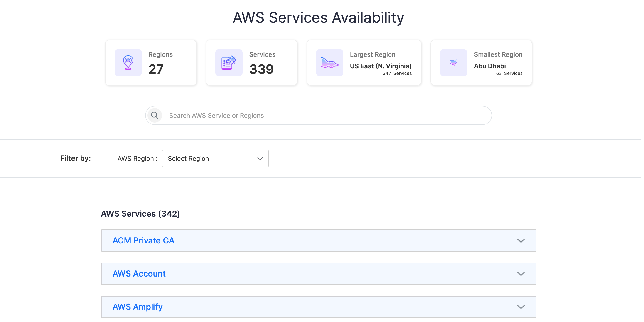This screenshot has width=644, height=322.
Task: Click the US East (N. Virginia) region card
Action: tap(364, 62)
